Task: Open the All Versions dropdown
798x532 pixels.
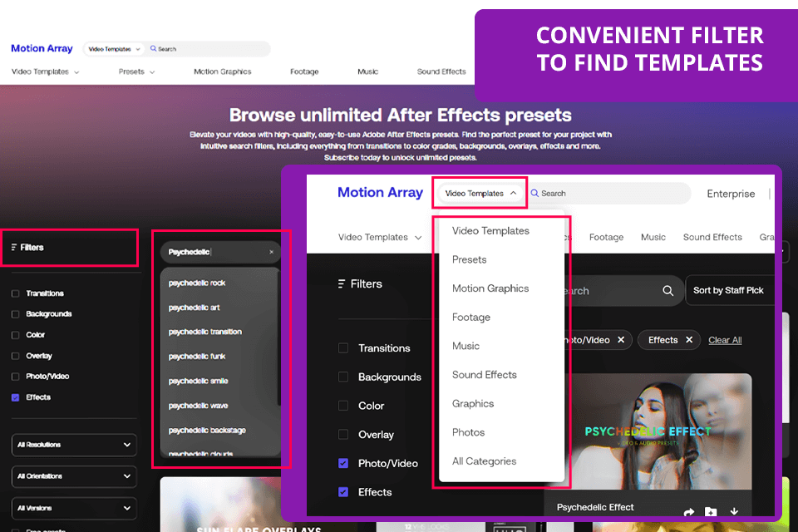Action: (x=74, y=508)
